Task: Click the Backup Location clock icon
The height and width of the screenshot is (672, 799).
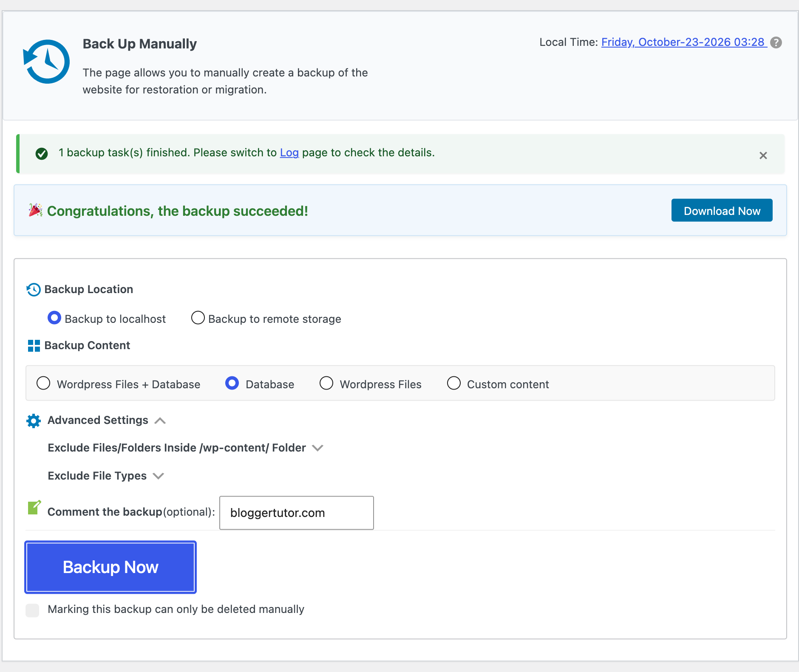Action: click(34, 290)
